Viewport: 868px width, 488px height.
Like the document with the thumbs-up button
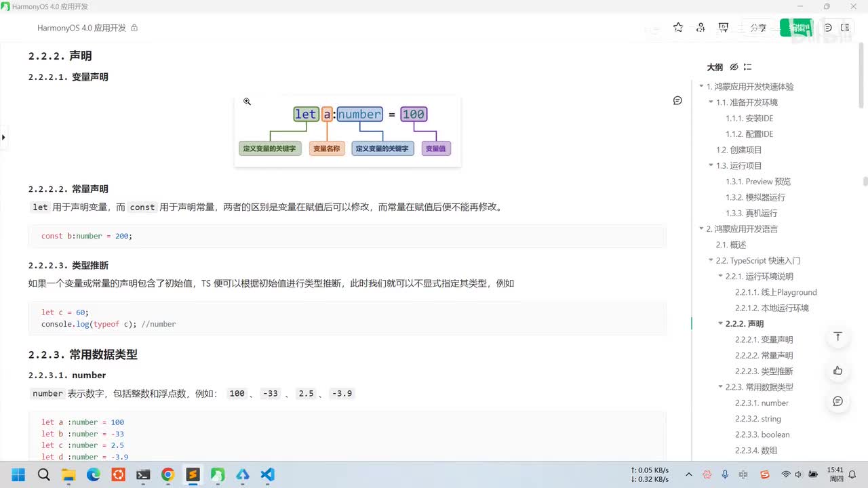click(x=838, y=370)
